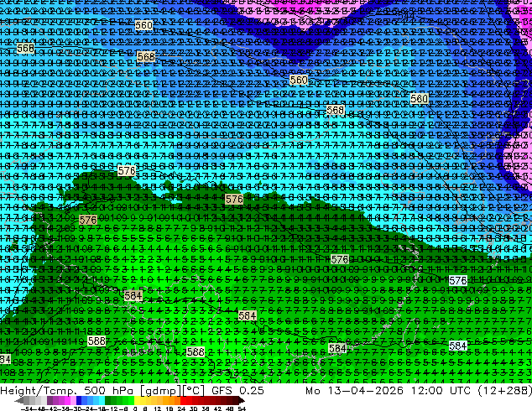Screen dimensions: 532x411
Task: Select the yellow segment of the temperature color bar
Action: pos(137,401)
